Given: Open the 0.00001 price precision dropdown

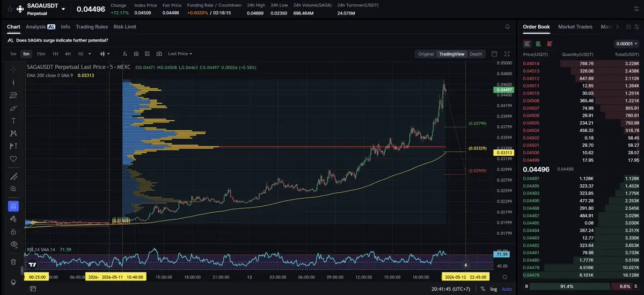Looking at the screenshot, I should click(626, 44).
